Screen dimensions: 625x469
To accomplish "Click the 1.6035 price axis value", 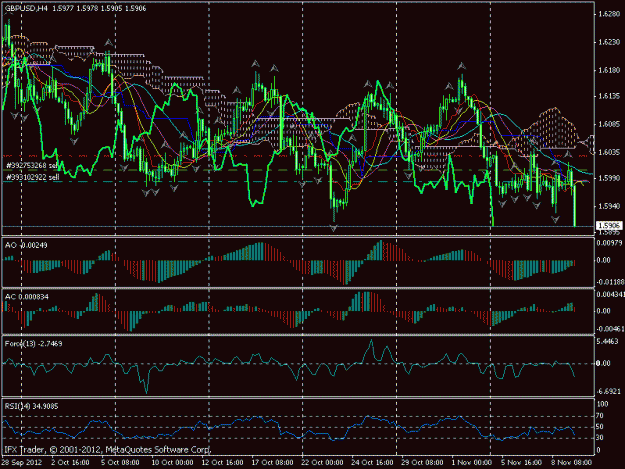I will (609, 152).
